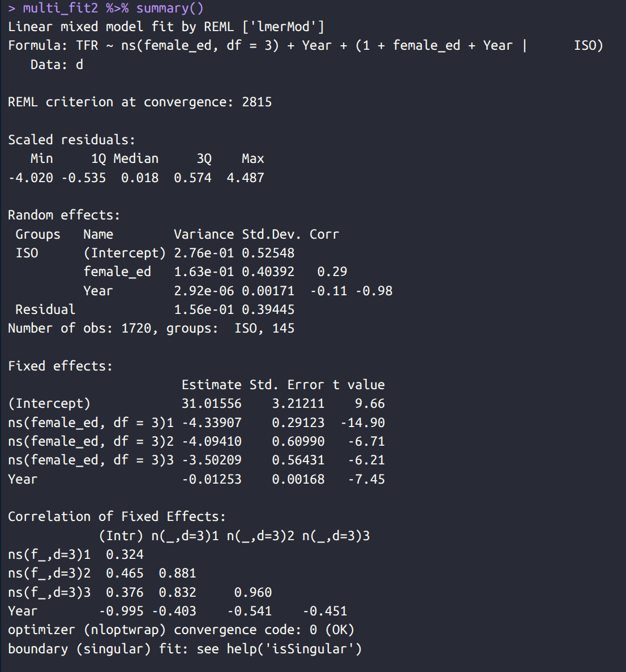The width and height of the screenshot is (626, 672).
Task: Click the fixed Intercept estimate 31.01556
Action: click(x=211, y=404)
